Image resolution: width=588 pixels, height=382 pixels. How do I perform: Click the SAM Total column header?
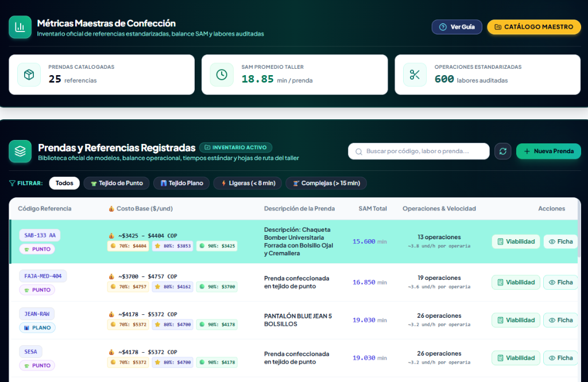372,209
